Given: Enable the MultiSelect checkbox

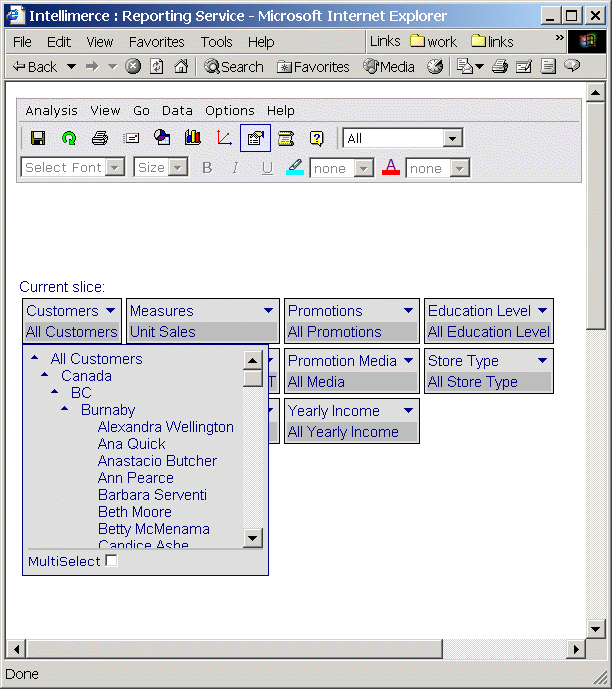Looking at the screenshot, I should tap(112, 561).
